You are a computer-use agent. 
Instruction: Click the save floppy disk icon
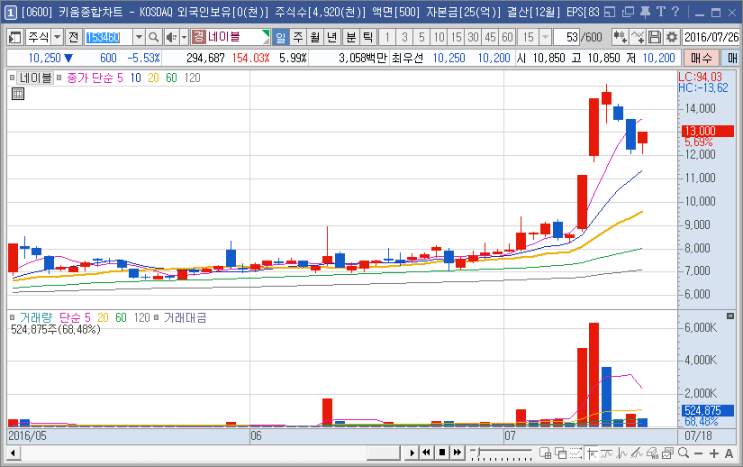(x=654, y=37)
